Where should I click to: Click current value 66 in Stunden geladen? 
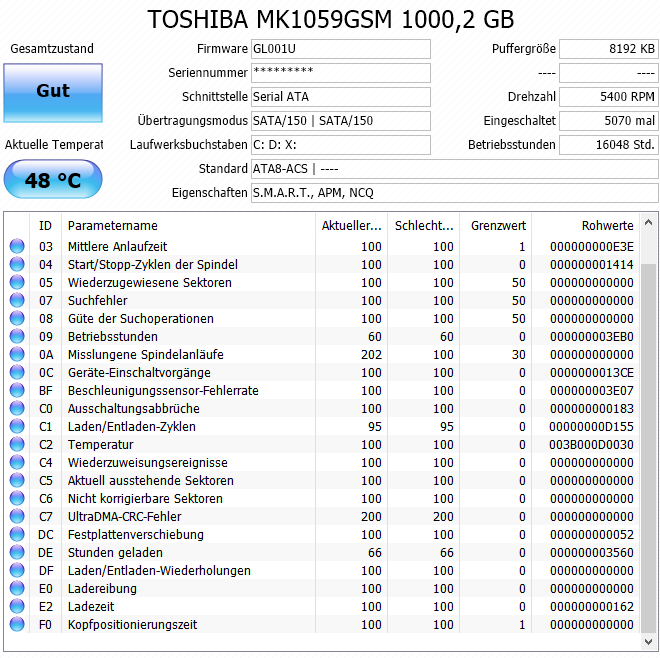point(375,553)
